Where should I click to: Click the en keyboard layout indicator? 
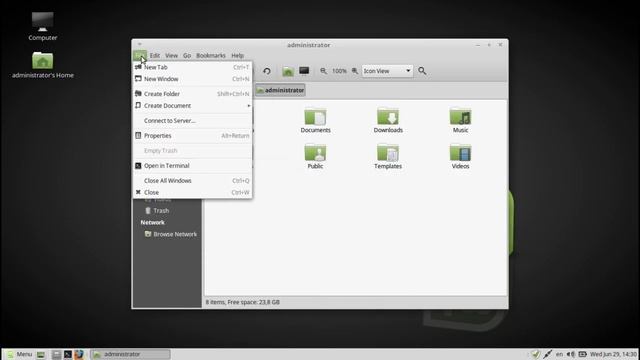pyautogui.click(x=559, y=354)
